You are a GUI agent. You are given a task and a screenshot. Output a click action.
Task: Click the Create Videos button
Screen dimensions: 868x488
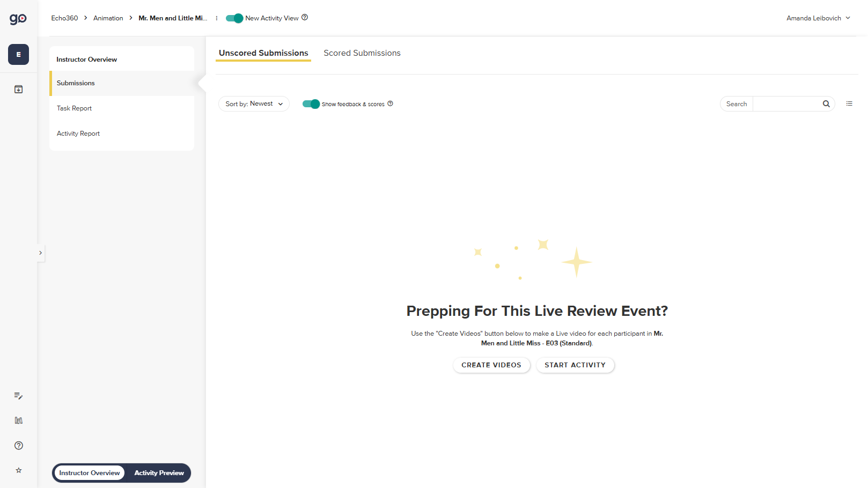pos(491,365)
